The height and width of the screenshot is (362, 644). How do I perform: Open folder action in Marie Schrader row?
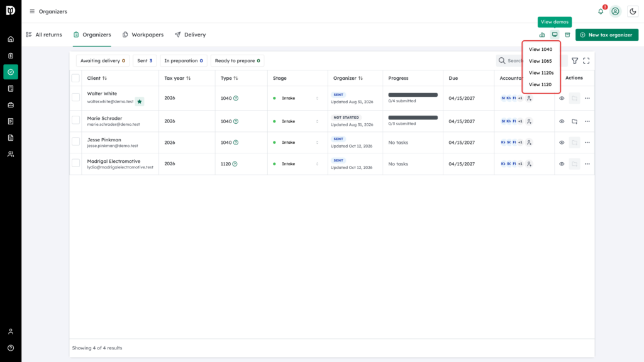click(x=575, y=121)
